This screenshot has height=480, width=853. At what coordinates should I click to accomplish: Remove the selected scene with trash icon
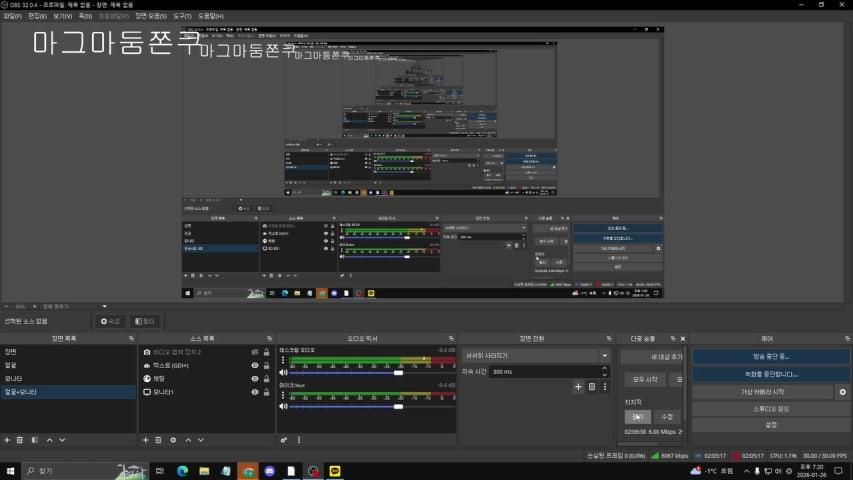pos(20,440)
